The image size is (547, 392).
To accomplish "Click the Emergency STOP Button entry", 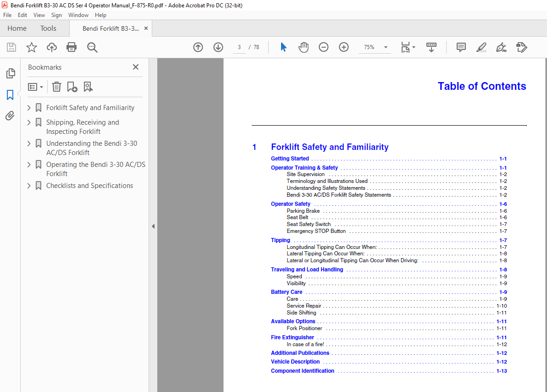I will click(x=316, y=231).
